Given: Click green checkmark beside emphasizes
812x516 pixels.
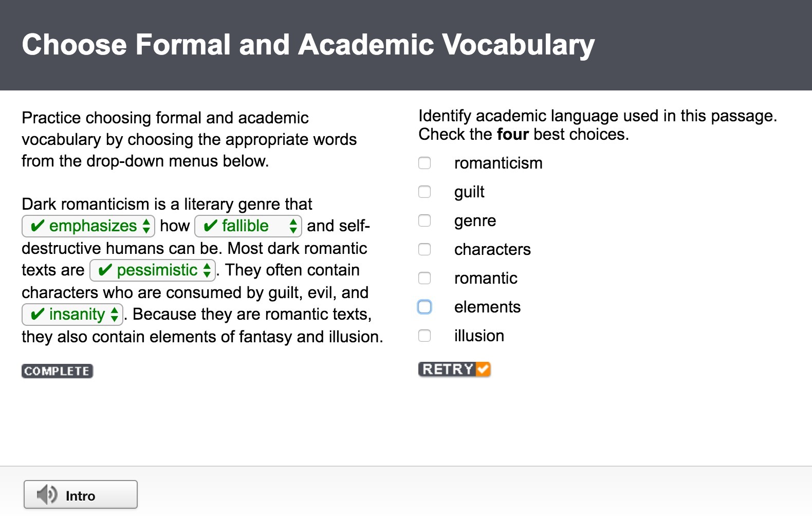Looking at the screenshot, I should pyautogui.click(x=38, y=226).
